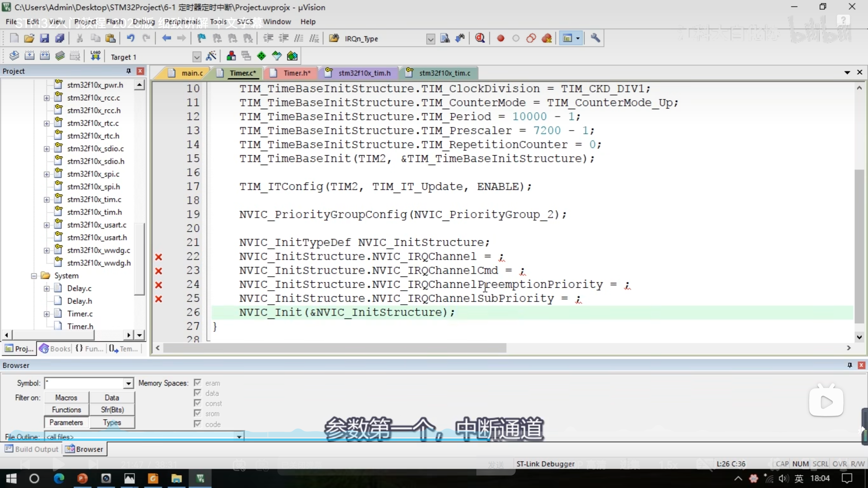Open Configuration wrench icon
868x488 pixels.
(595, 38)
